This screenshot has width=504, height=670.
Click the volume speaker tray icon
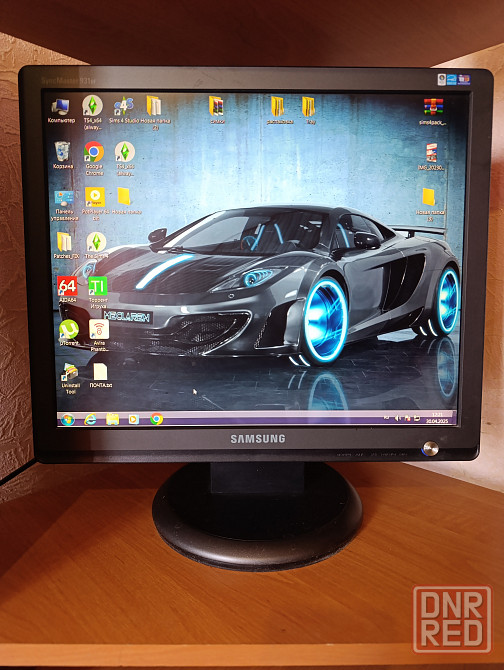click(x=397, y=418)
